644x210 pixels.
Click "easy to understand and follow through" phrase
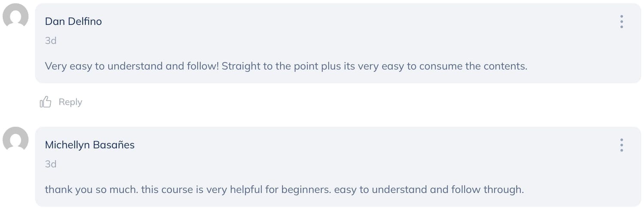428,190
